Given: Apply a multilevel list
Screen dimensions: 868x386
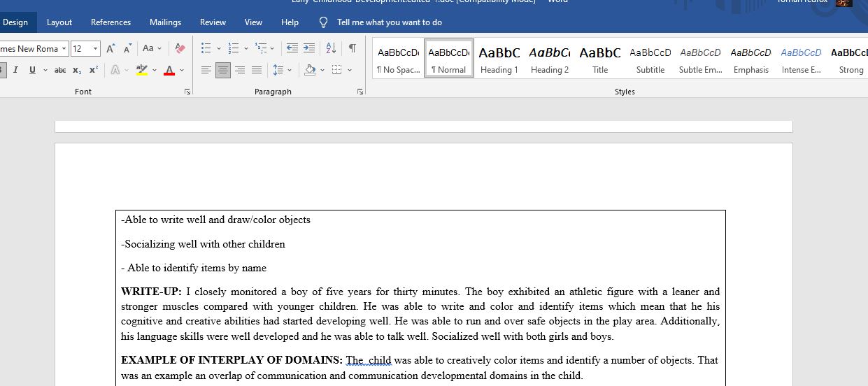Looking at the screenshot, I should click(261, 49).
